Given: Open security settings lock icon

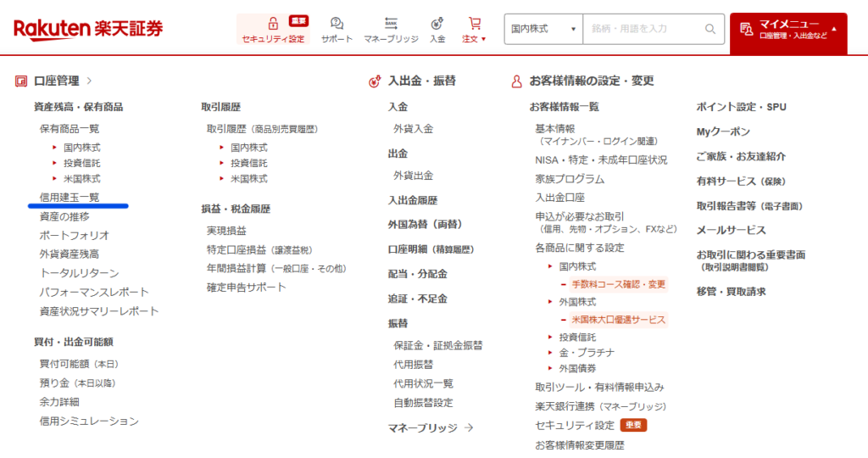Looking at the screenshot, I should pyautogui.click(x=273, y=24).
